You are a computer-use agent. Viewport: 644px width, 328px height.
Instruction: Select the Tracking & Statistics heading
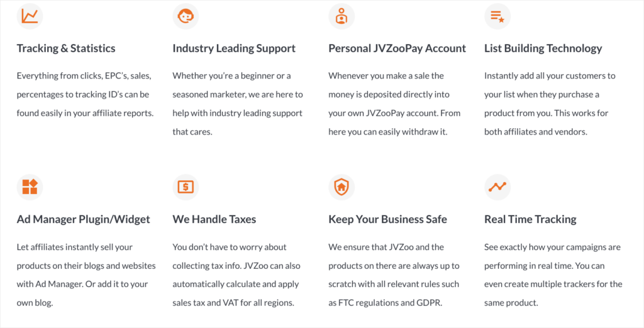[x=66, y=48]
